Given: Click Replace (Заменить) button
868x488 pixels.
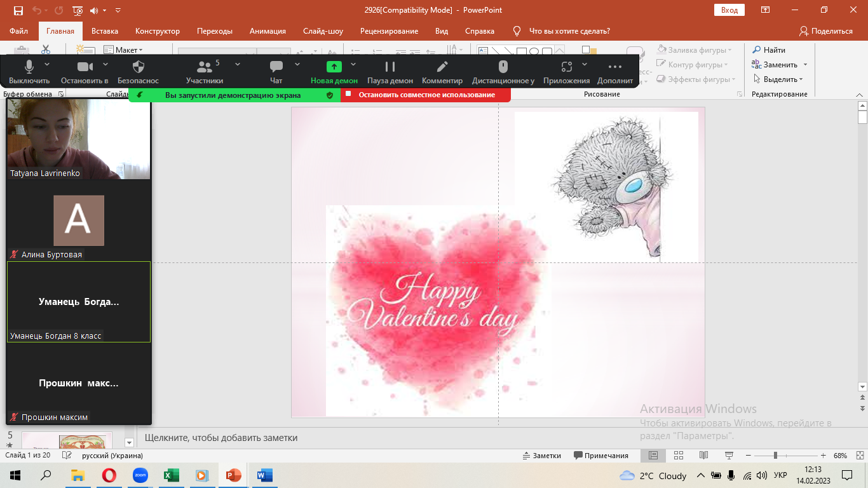Looking at the screenshot, I should (775, 64).
